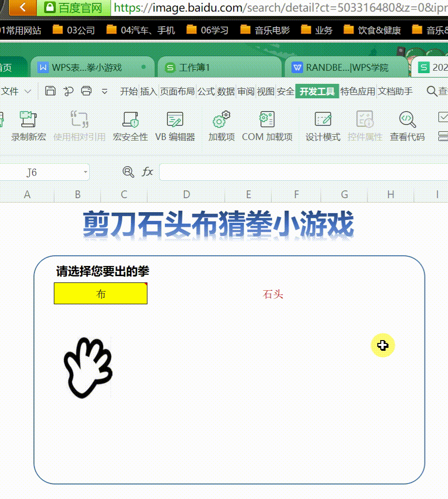This screenshot has height=499, width=448.
Task: Open the 审阅 ribbon tab
Action: tap(246, 92)
